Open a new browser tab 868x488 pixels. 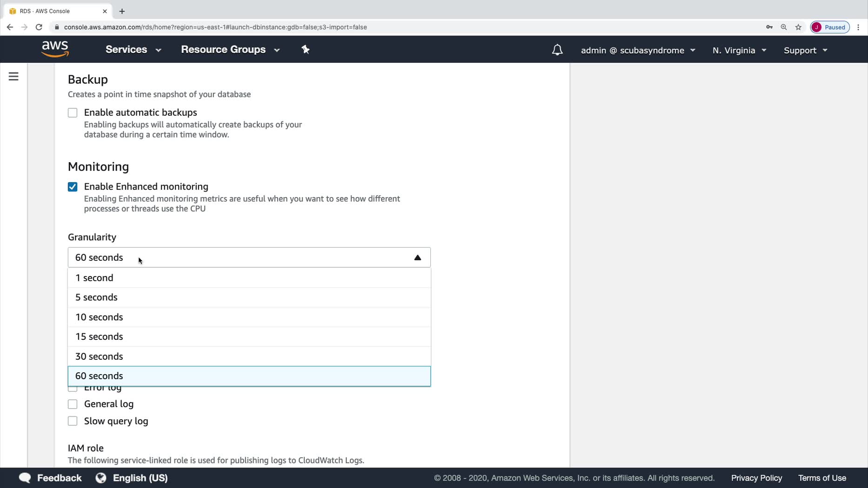coord(122,11)
